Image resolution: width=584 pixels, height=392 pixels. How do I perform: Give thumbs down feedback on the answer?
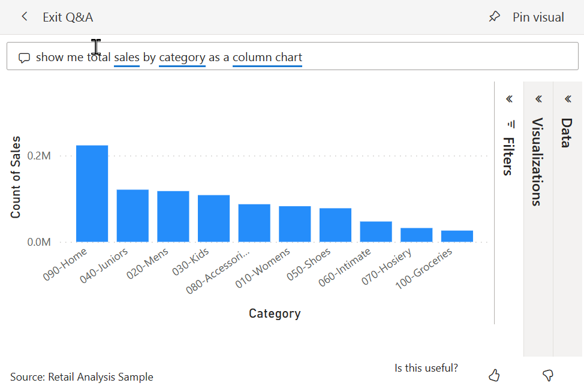pyautogui.click(x=547, y=375)
